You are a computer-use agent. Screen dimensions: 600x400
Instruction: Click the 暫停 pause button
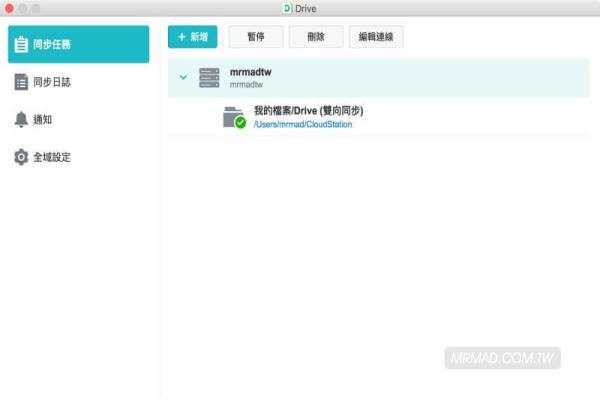point(256,37)
